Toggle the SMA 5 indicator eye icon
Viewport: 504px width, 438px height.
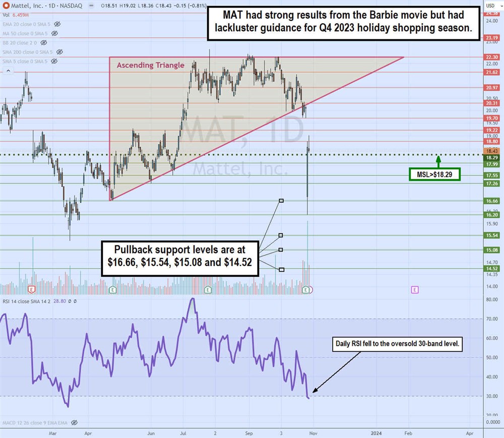(54, 61)
